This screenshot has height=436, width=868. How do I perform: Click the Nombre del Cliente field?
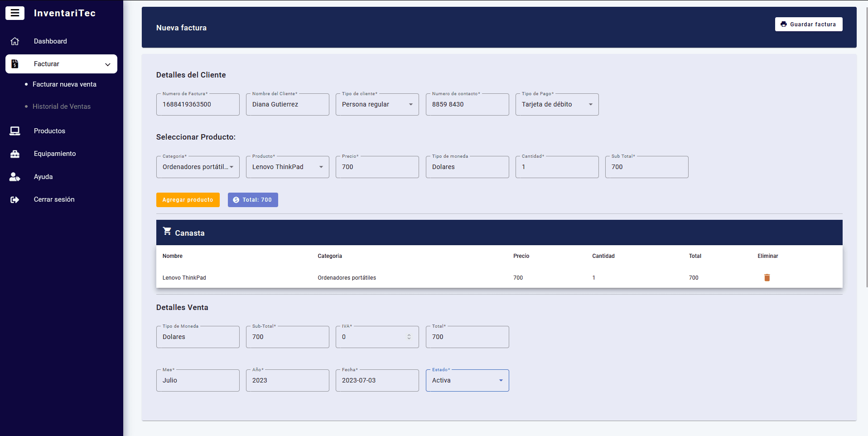pos(287,105)
